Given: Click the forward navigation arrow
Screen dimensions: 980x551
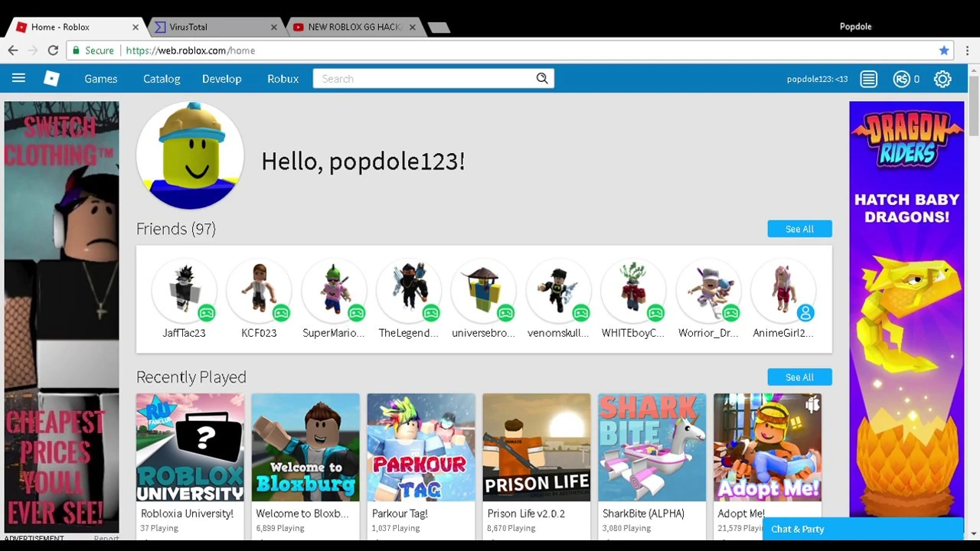Looking at the screenshot, I should [33, 51].
